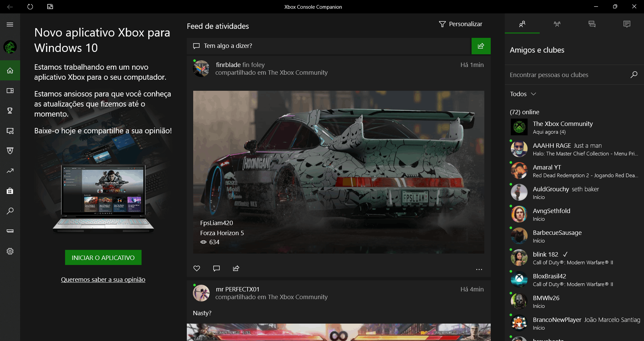Screen dimensions: 644x341
Task: Open the hamburger navigation menu
Action: pyautogui.click(x=10, y=24)
